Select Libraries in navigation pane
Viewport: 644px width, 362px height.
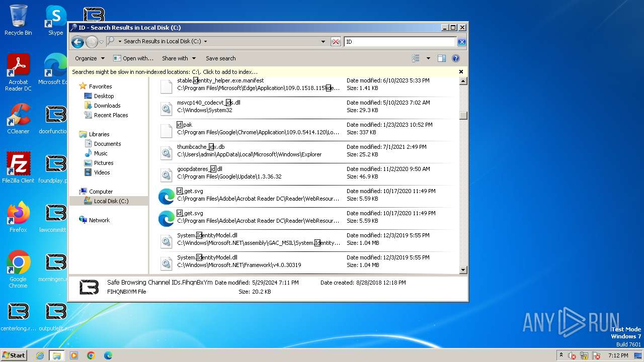pyautogui.click(x=94, y=134)
